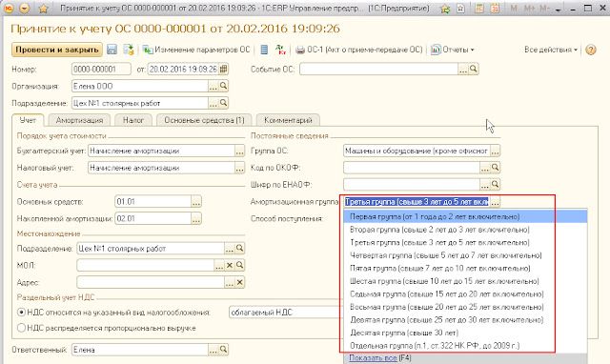Open magnifier for Организация field
The image size is (610, 364).
click(x=223, y=86)
